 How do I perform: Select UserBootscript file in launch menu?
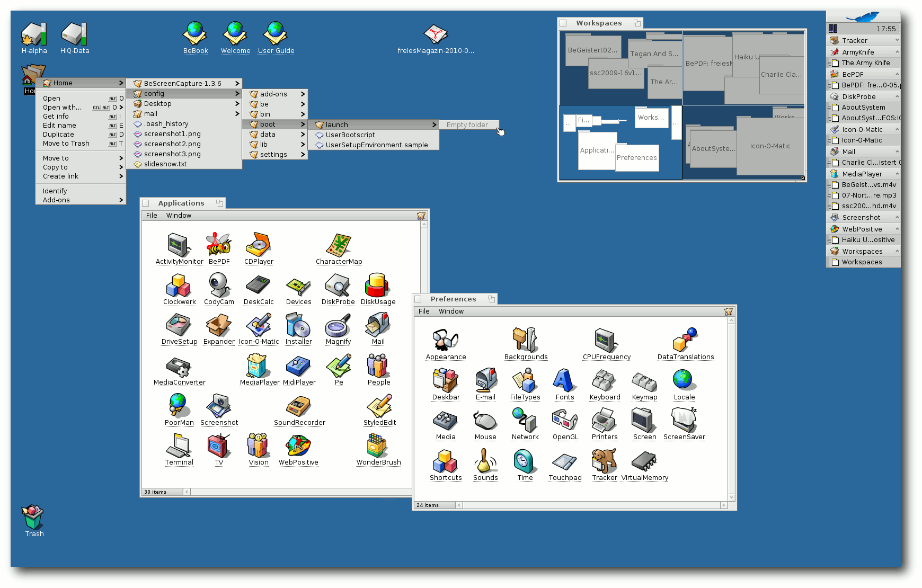(x=350, y=135)
